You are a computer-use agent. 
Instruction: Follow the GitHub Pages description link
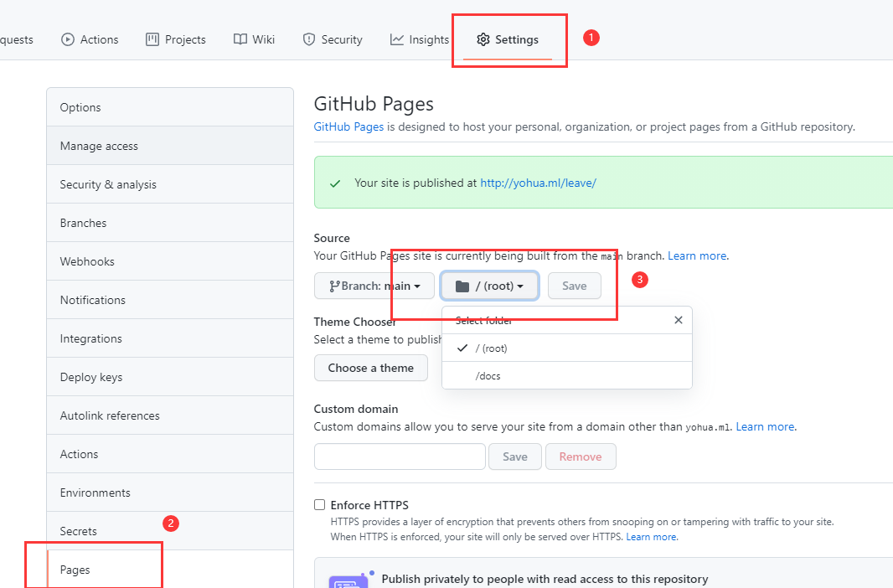tap(348, 126)
